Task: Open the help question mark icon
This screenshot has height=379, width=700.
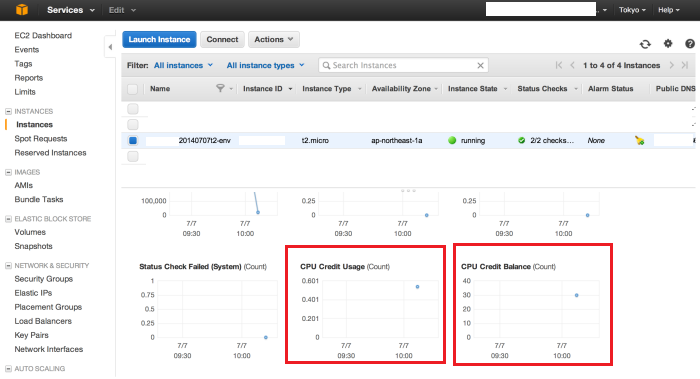Action: tap(690, 43)
